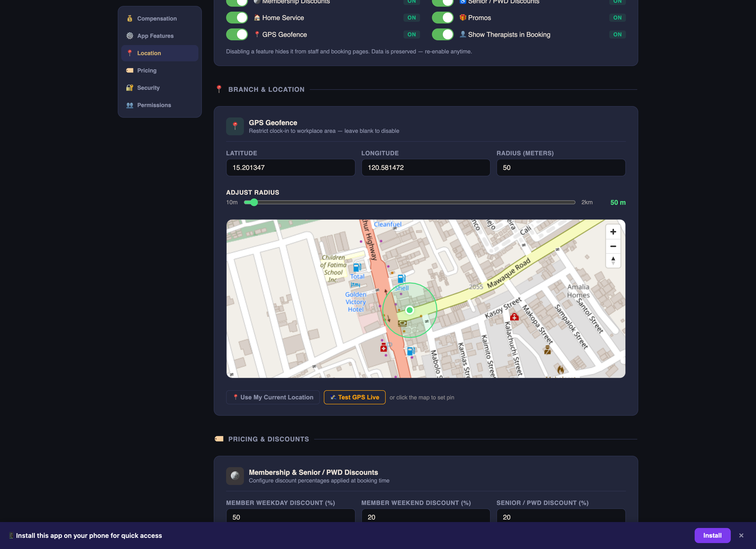This screenshot has height=549, width=756.
Task: Toggle the GPS Geofence feature switch
Action: (237, 35)
